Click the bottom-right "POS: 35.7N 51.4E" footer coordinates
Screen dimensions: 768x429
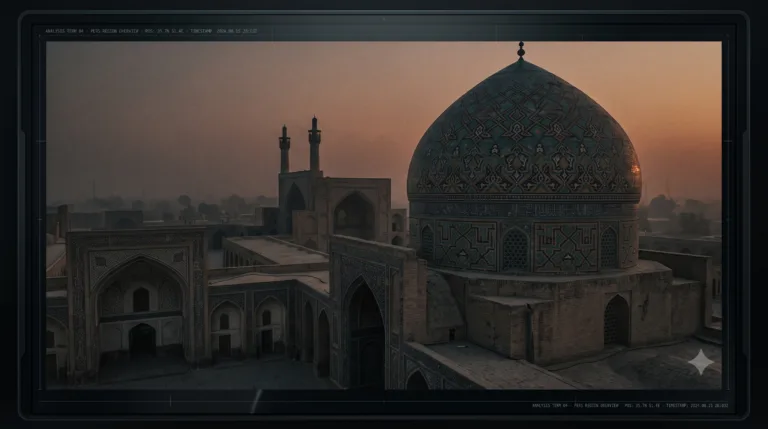643,405
